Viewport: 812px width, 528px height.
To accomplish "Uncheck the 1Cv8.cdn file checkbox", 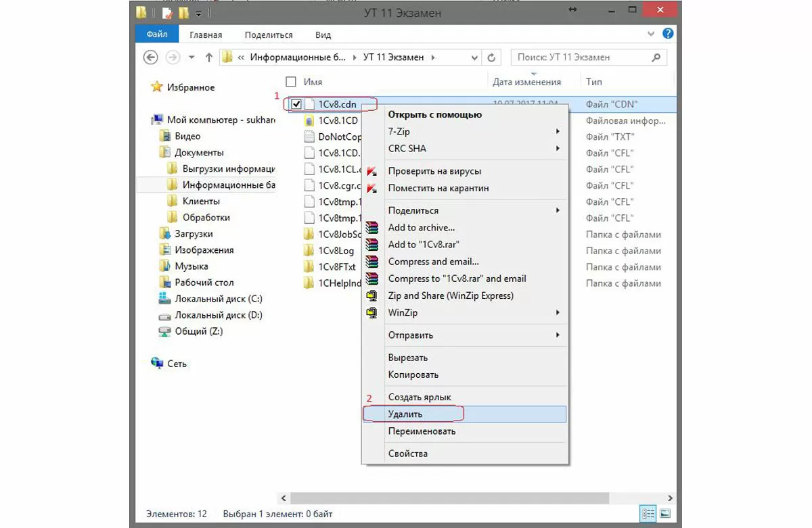I will [x=296, y=104].
